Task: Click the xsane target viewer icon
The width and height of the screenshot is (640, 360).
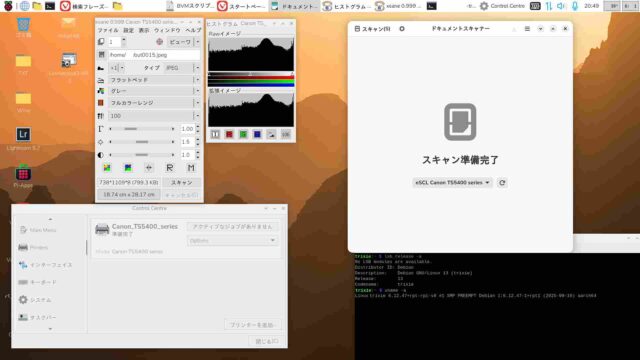Action: (x=160, y=42)
